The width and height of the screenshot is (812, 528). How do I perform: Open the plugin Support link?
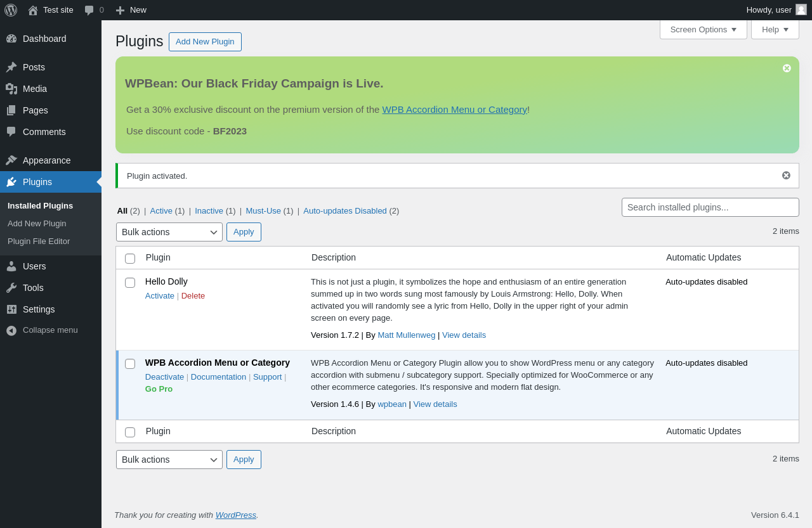[267, 377]
